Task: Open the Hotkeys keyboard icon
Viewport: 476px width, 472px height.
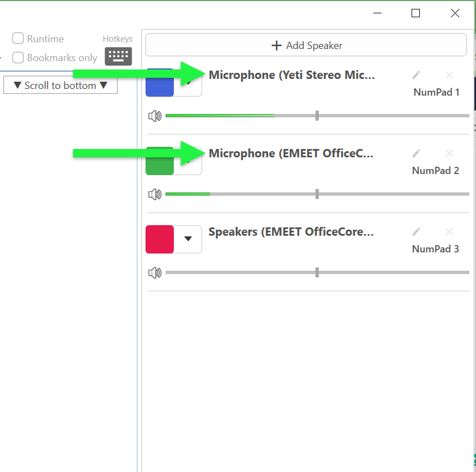Action: 118,56
